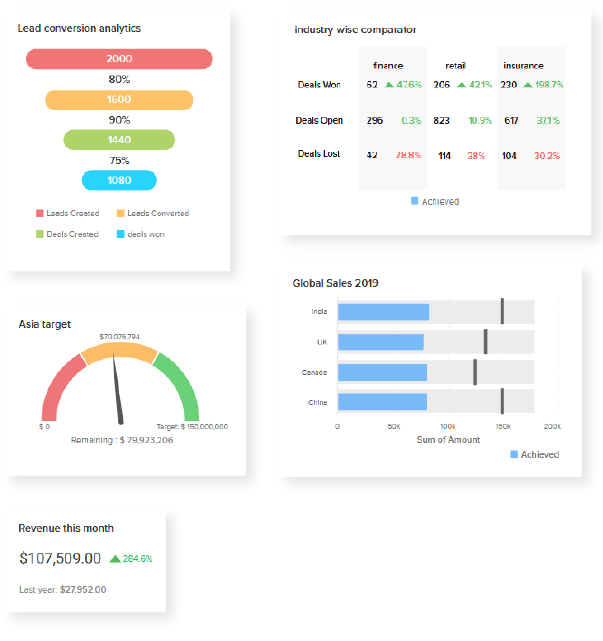Click the red Leads Created legend swatch
This screenshot has width=603, height=641.
[40, 213]
